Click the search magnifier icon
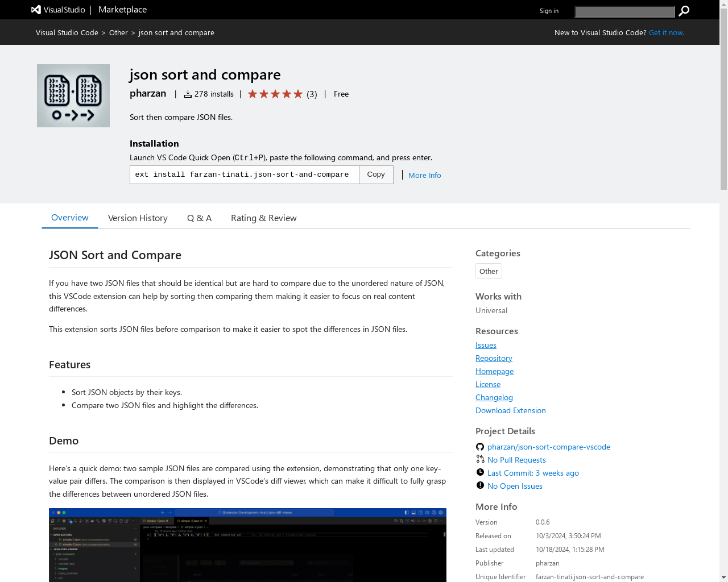 coord(684,11)
